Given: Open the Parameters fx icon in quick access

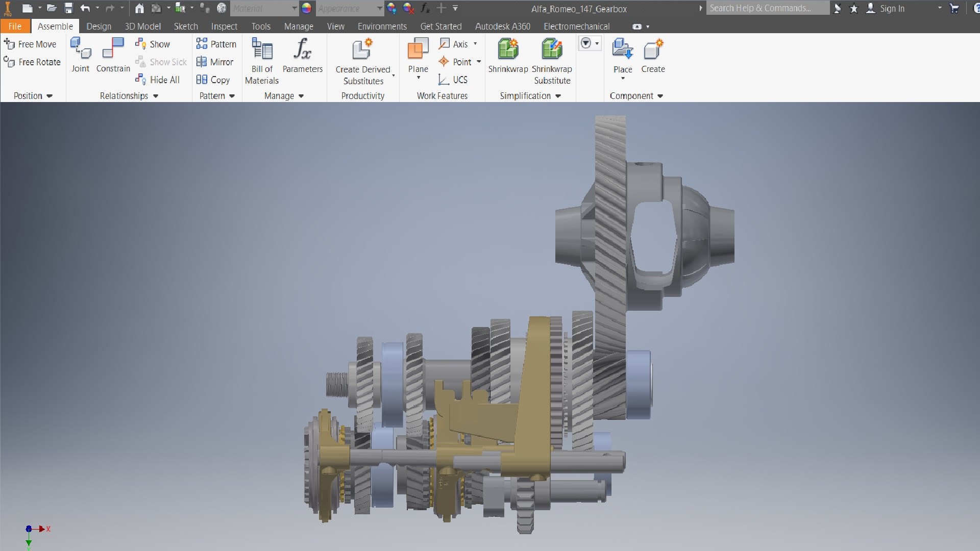Looking at the screenshot, I should coord(425,8).
